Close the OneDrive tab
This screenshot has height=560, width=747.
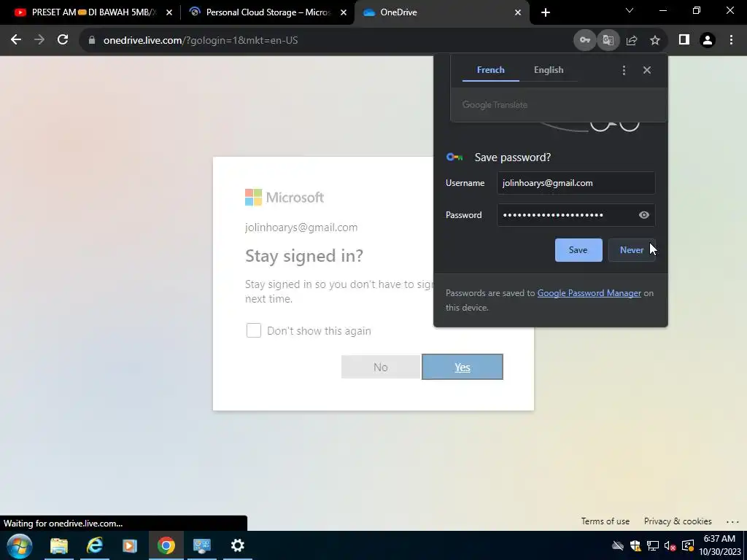tap(518, 13)
